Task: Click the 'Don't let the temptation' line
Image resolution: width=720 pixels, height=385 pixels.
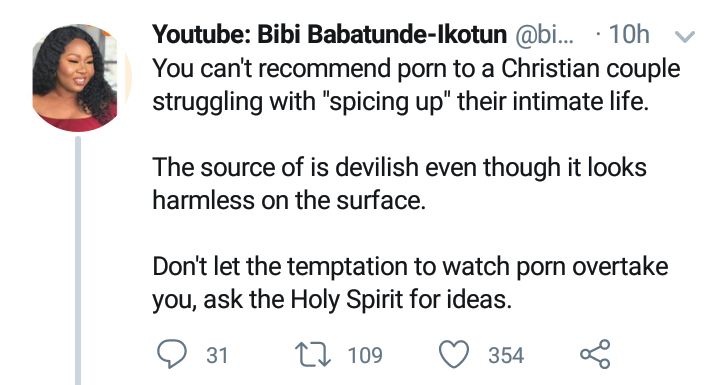Action: [x=410, y=266]
